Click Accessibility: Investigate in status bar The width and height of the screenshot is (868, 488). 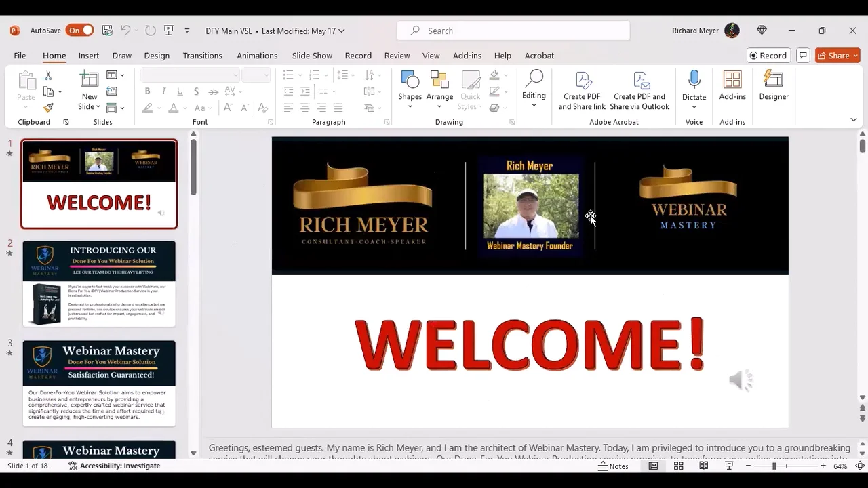coord(114,466)
